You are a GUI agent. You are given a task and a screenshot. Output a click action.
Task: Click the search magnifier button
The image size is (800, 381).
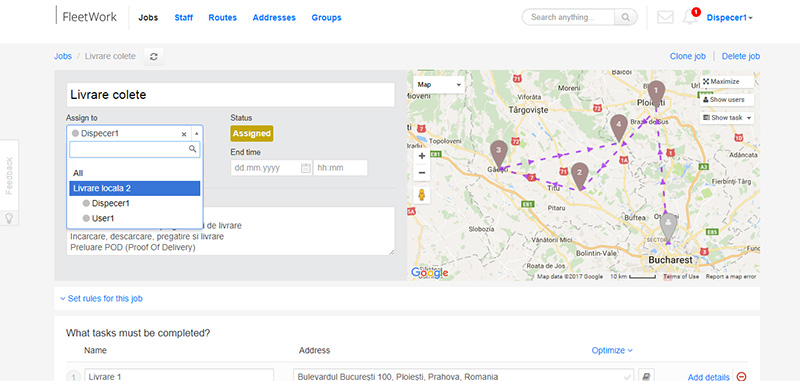click(x=626, y=17)
